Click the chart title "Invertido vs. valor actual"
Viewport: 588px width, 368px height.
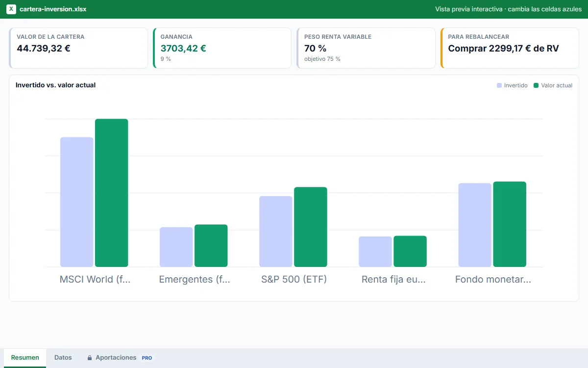click(x=55, y=85)
